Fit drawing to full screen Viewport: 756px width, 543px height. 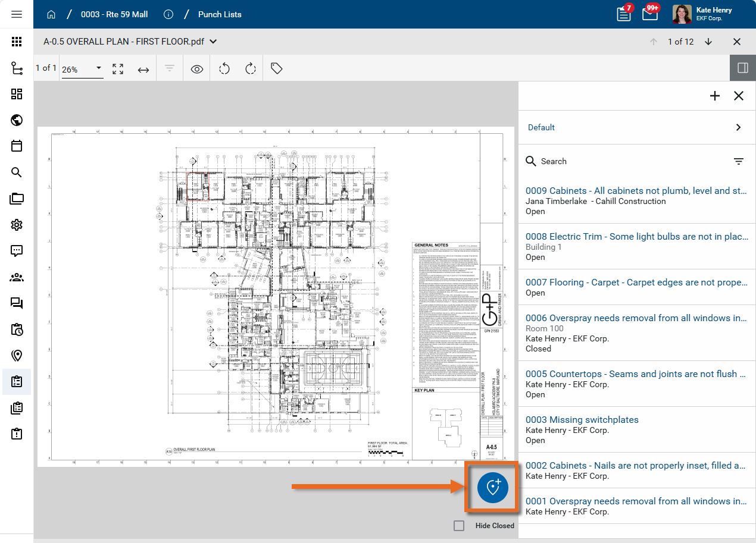(118, 69)
